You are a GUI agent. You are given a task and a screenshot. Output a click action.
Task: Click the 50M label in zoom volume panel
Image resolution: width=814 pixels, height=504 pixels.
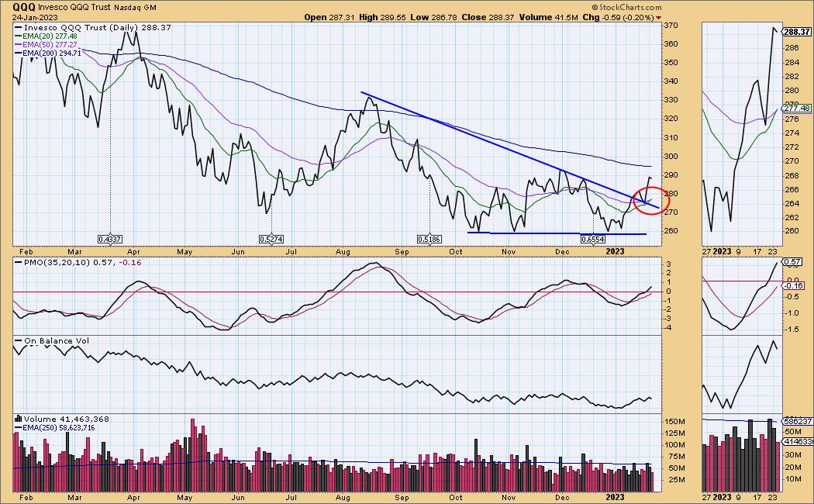[792, 432]
